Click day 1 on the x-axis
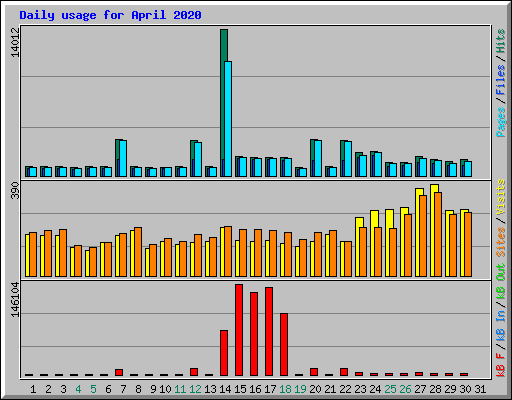This screenshot has height=400, width=512. [33, 389]
